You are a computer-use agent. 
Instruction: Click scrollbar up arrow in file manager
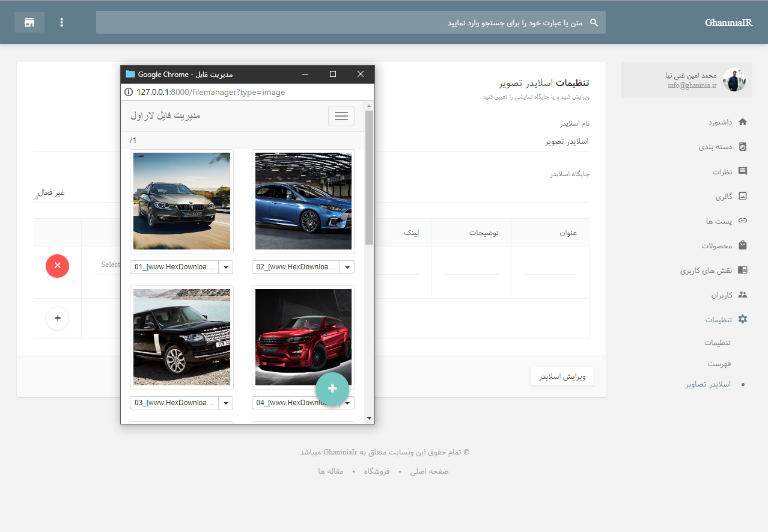point(369,105)
